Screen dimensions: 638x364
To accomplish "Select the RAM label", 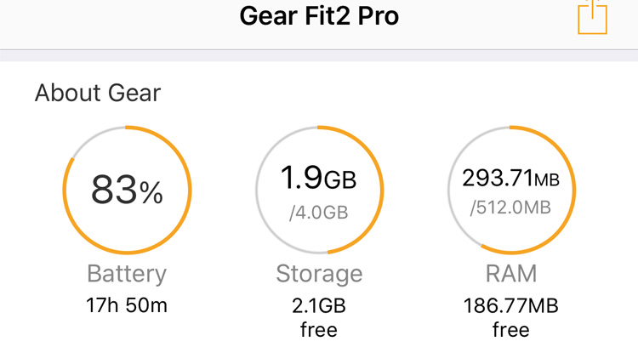I will (x=511, y=273).
